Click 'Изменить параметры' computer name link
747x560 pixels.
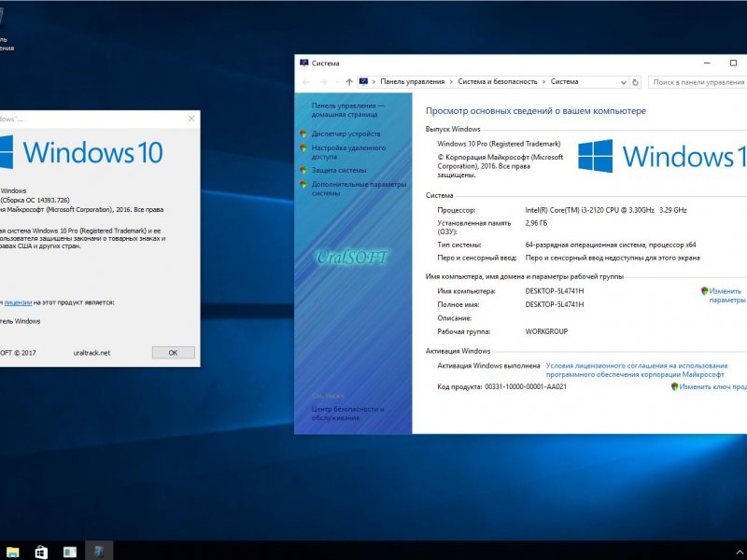(727, 295)
